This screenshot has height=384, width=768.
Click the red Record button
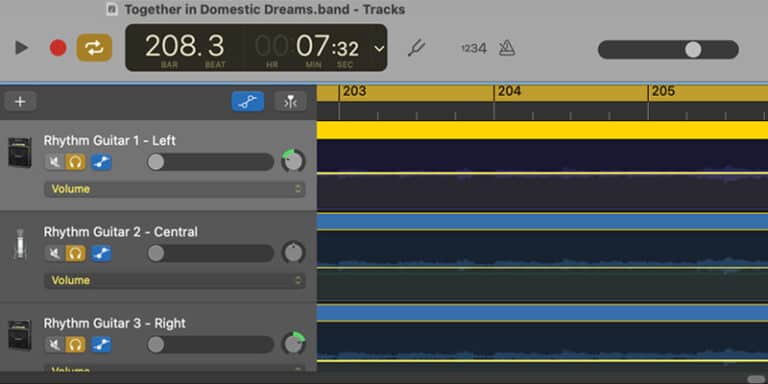point(58,48)
